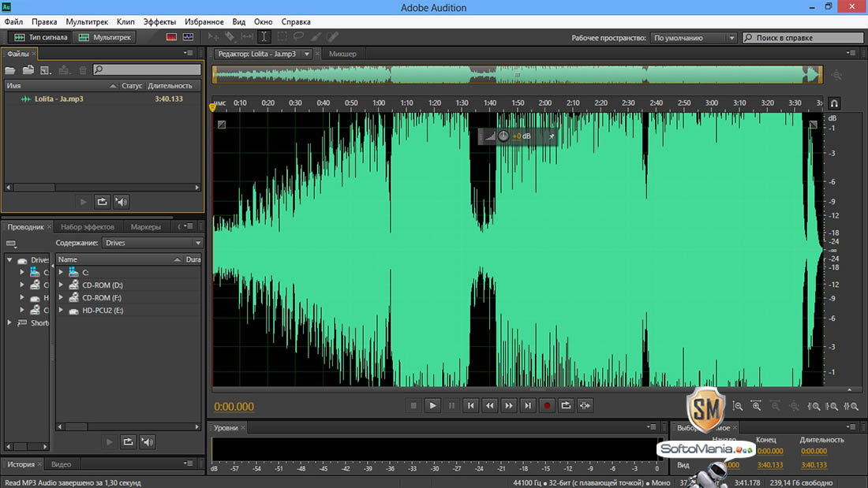Toggle Auto-Play speaker in Файлы panel

tap(122, 202)
